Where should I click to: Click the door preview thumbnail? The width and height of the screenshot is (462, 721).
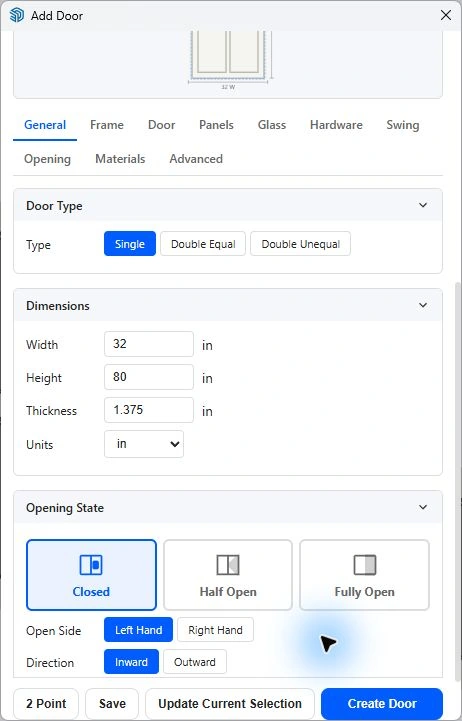[228, 60]
